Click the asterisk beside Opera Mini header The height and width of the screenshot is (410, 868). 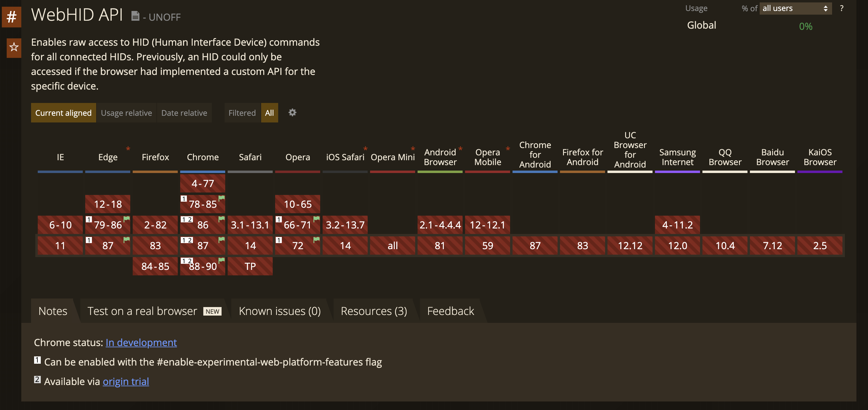point(413,149)
